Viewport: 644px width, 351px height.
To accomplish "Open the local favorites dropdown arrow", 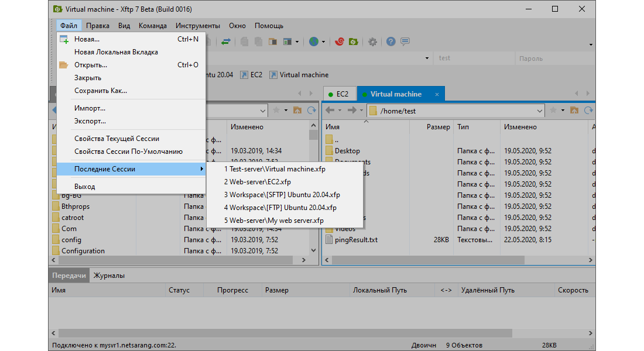I will click(x=286, y=111).
